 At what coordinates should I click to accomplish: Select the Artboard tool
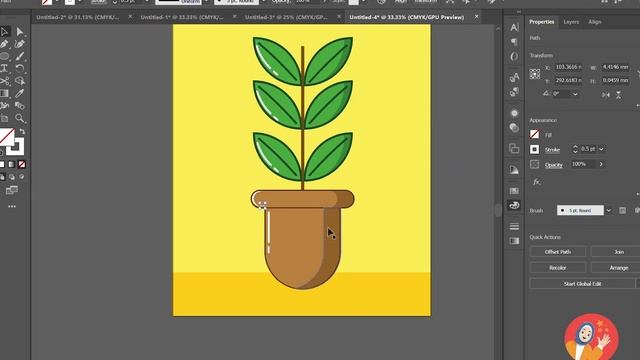pyautogui.click(x=4, y=118)
